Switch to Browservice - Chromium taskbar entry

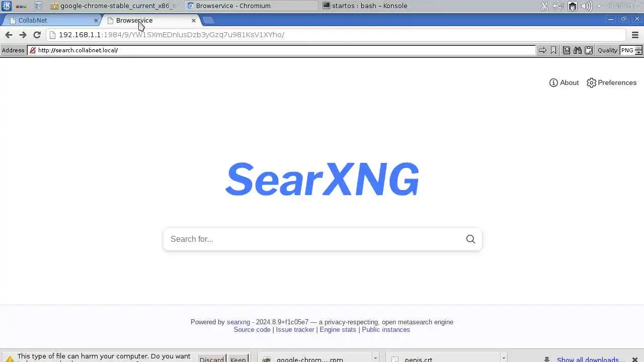pyautogui.click(x=250, y=6)
